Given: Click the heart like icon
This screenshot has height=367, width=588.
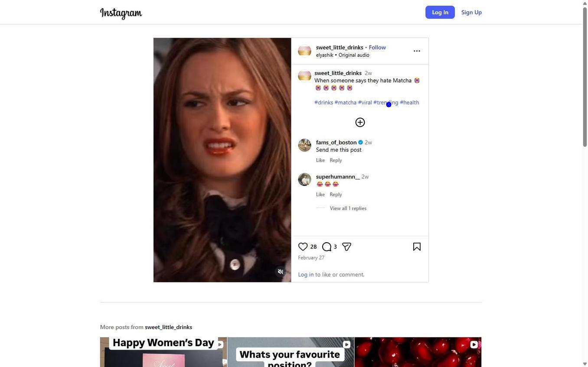Looking at the screenshot, I should 303,247.
